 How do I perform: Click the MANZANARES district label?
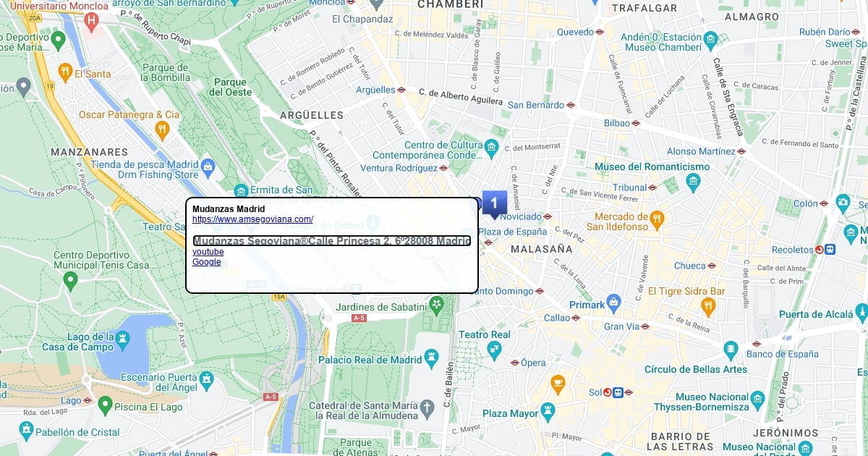point(90,153)
